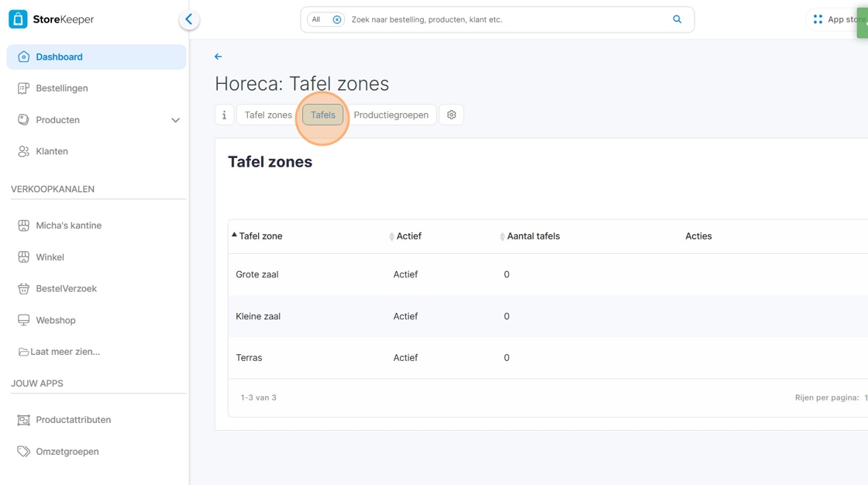Expand the Producten submenu chevron
The height and width of the screenshot is (485, 868).
[175, 120]
